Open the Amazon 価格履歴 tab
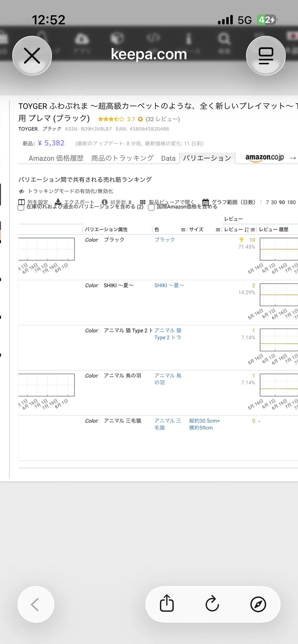Viewport: 298px width, 644px height. click(x=56, y=158)
